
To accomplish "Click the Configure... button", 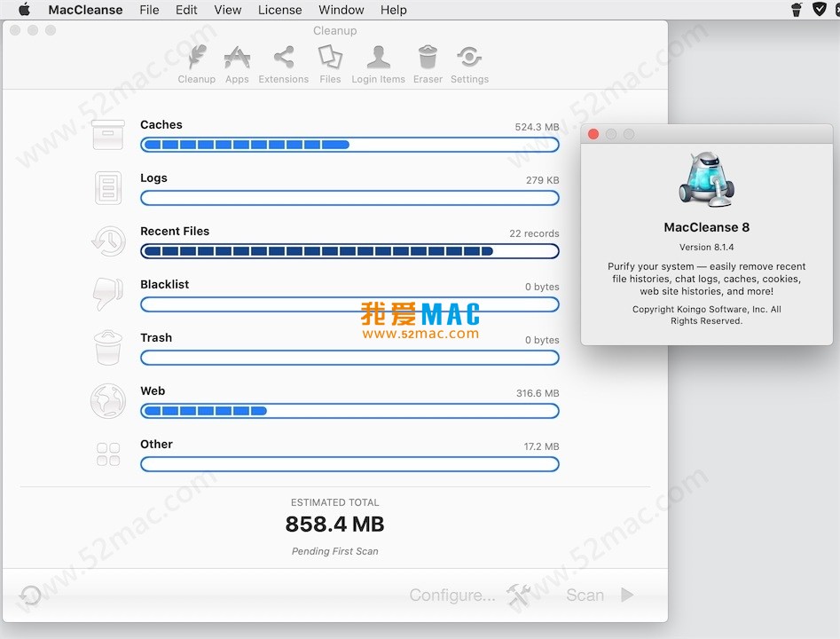I will tap(452, 595).
